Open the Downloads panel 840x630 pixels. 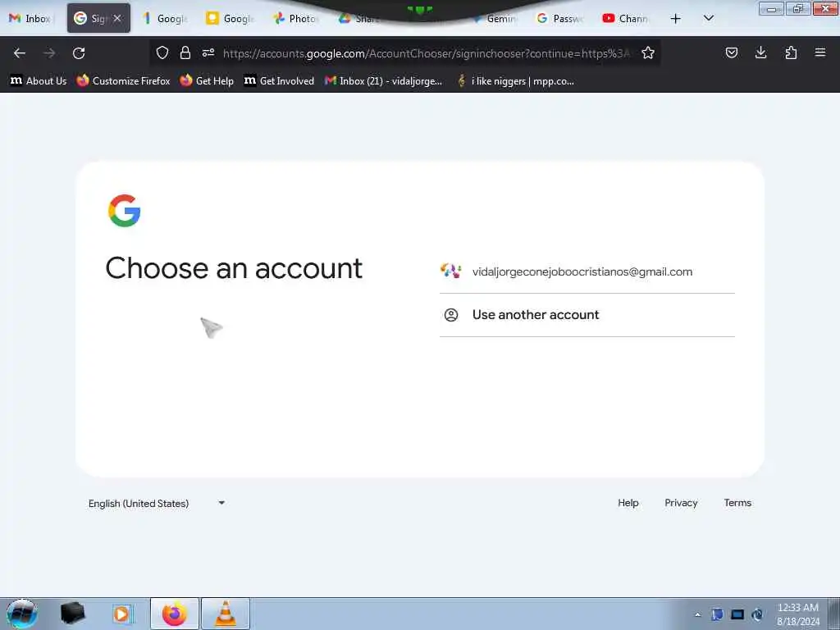tap(760, 52)
